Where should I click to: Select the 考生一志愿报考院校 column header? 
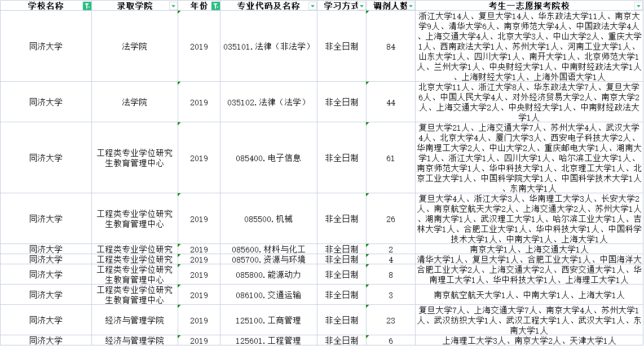pos(529,6)
